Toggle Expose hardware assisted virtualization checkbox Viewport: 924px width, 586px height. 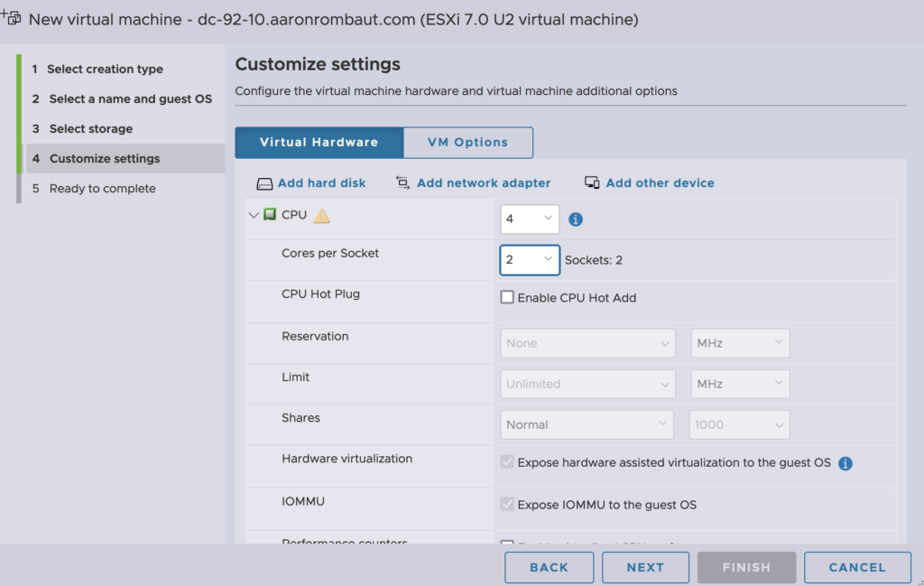click(x=507, y=462)
